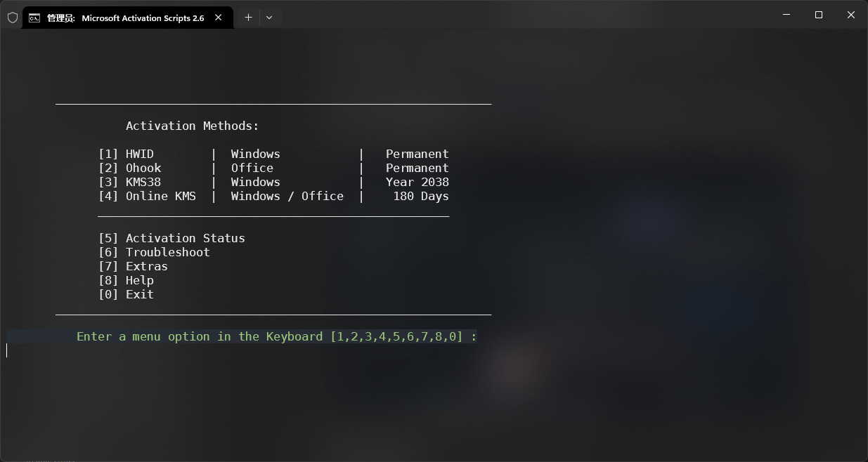Close the Microsoft Activation Scripts tab

coord(219,18)
